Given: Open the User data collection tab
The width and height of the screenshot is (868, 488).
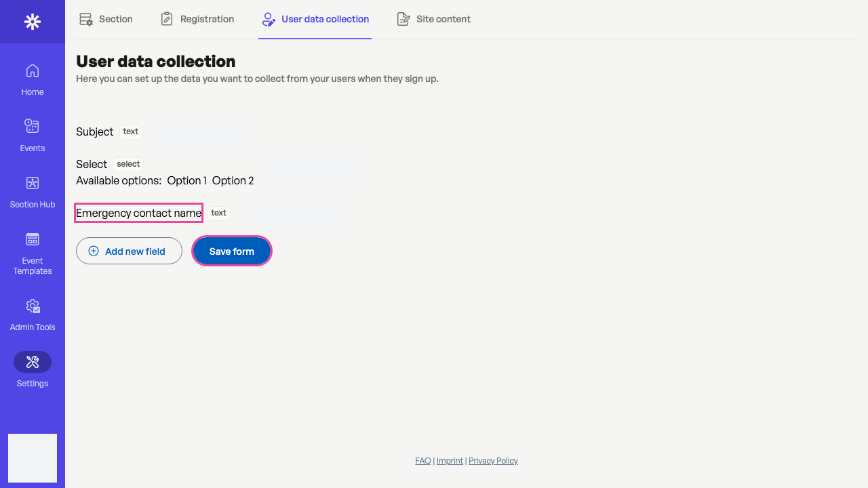Looking at the screenshot, I should point(315,19).
